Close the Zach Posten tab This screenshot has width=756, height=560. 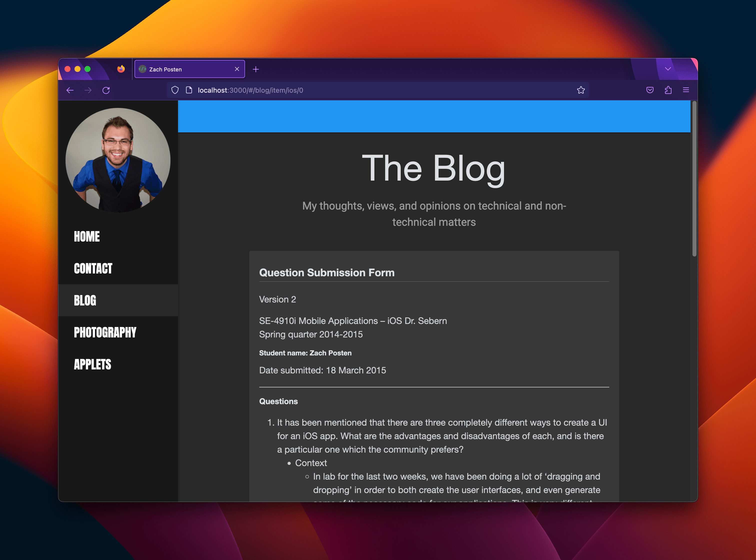(x=237, y=69)
